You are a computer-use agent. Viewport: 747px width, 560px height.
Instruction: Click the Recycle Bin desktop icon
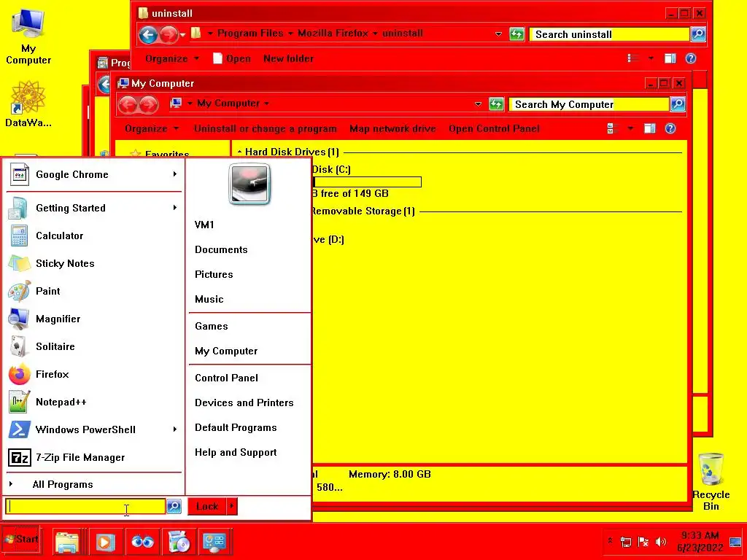pyautogui.click(x=711, y=482)
